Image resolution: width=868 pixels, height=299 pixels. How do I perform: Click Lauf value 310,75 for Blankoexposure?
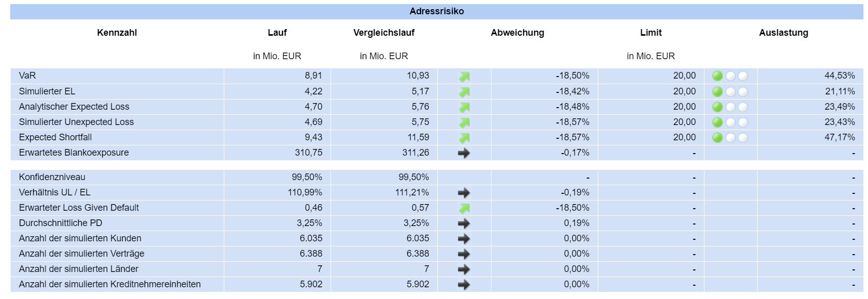click(309, 153)
